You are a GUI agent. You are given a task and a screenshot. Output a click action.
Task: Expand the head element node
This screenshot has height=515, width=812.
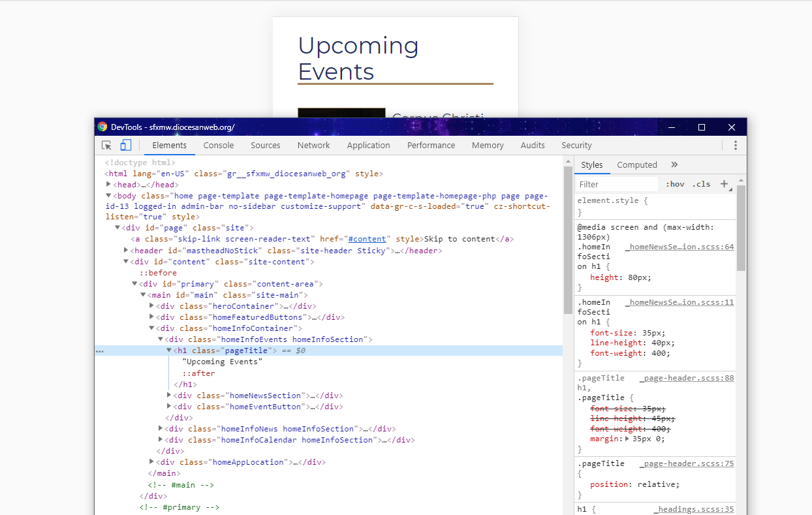coord(109,185)
